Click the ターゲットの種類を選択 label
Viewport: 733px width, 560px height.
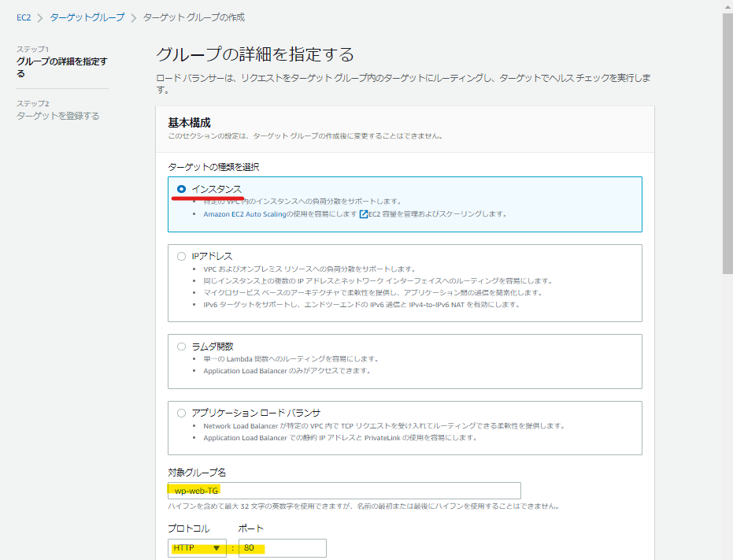[x=213, y=167]
